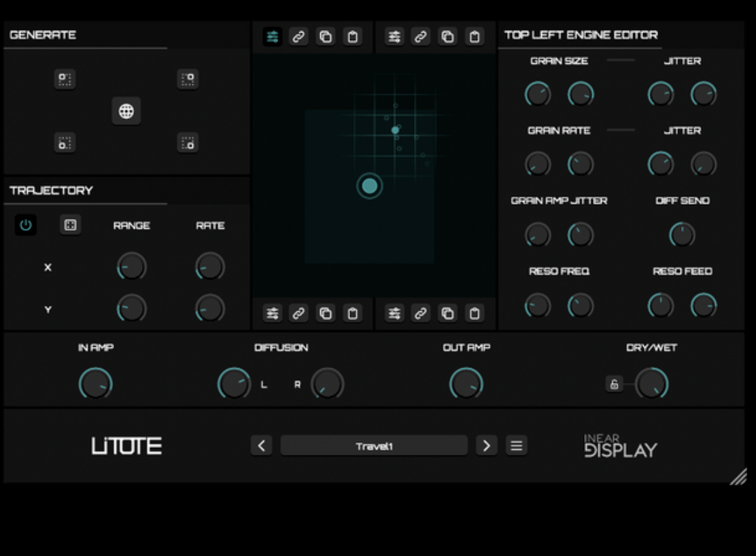Click the bottom-left engine copy icon
The width and height of the screenshot is (756, 556).
pyautogui.click(x=326, y=313)
